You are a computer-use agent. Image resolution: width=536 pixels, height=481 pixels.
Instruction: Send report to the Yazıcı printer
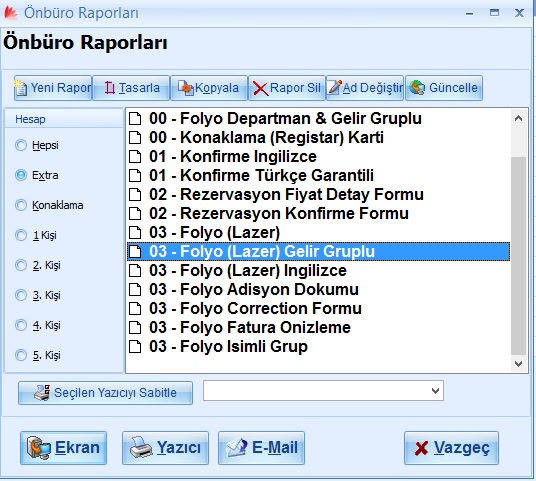(x=165, y=448)
